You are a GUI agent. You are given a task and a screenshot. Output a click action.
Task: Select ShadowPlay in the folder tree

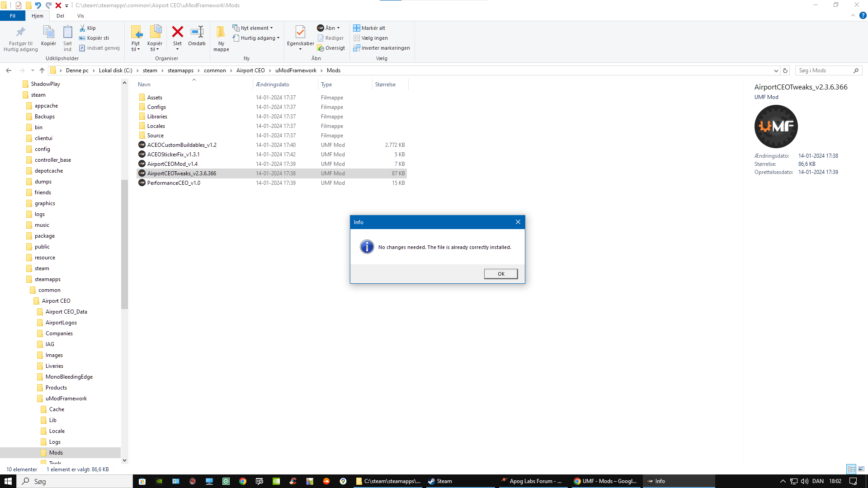click(45, 84)
